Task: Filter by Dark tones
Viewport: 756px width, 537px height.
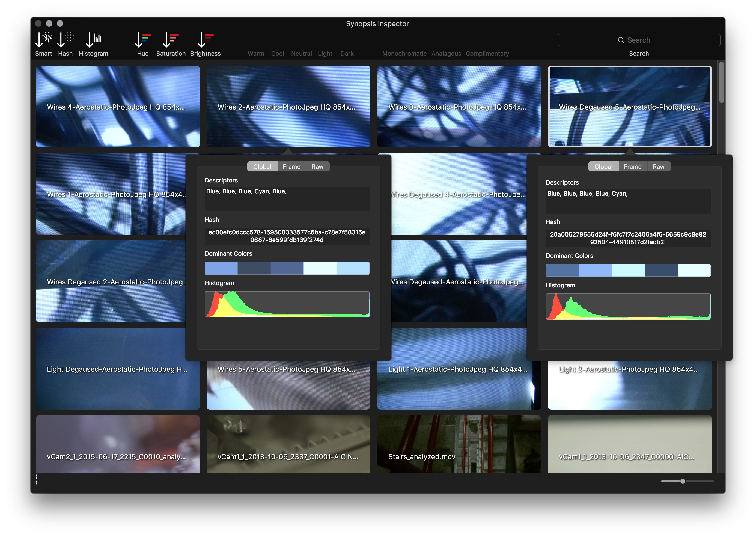Action: tap(347, 54)
